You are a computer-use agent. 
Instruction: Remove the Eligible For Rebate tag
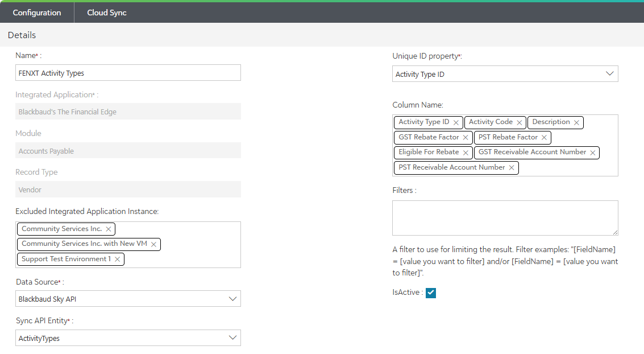[x=466, y=153]
